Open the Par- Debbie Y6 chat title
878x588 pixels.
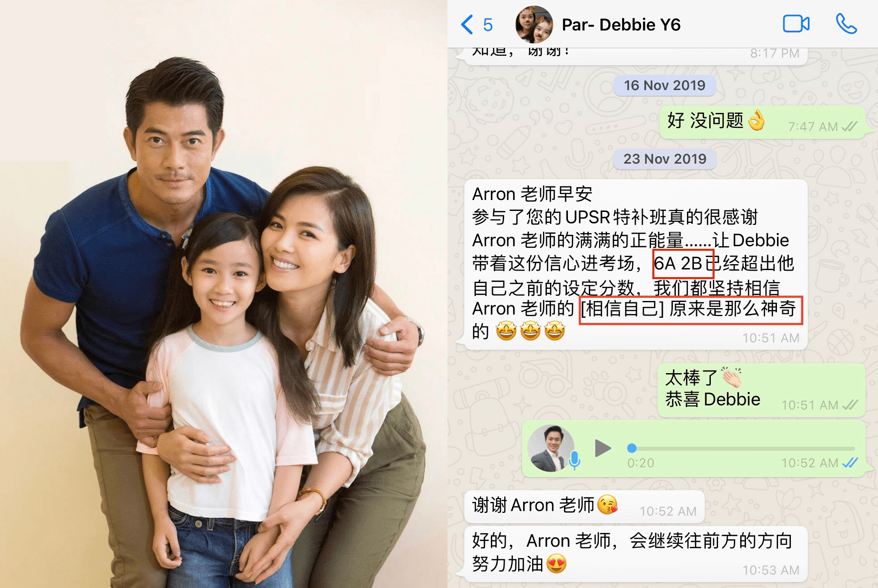621,24
